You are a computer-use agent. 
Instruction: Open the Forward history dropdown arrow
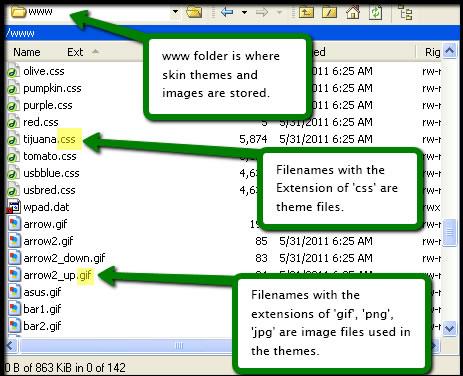pyautogui.click(x=279, y=13)
